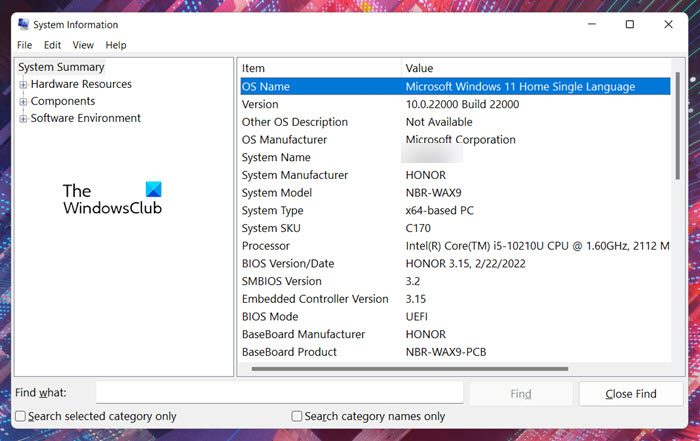The image size is (700, 441).
Task: Select the BIOS Mode row
Action: [x=455, y=316]
